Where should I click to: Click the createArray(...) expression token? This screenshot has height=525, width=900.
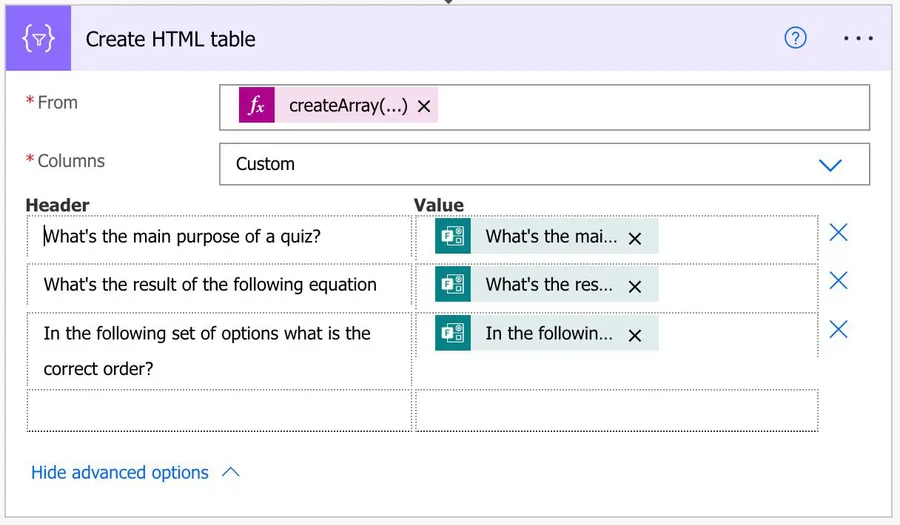point(347,106)
